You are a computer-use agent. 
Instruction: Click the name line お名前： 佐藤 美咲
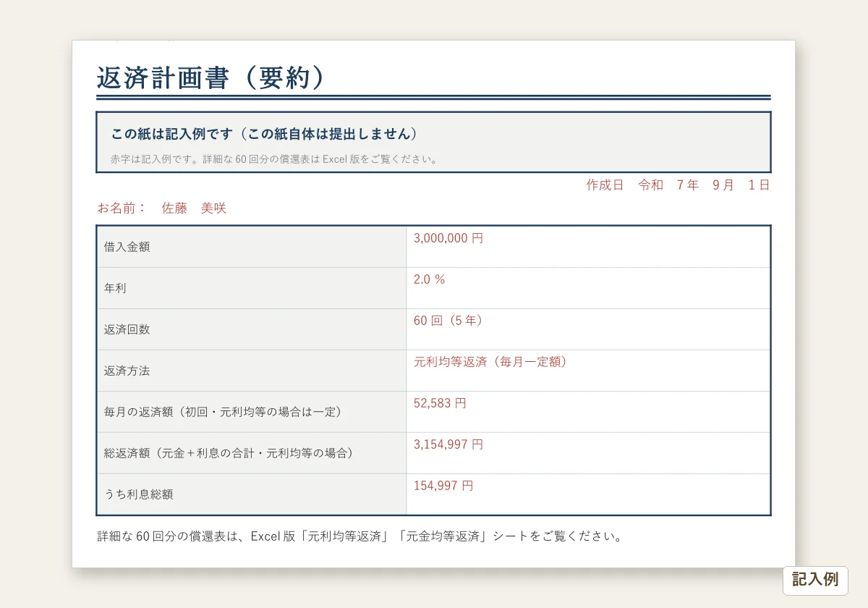(162, 208)
